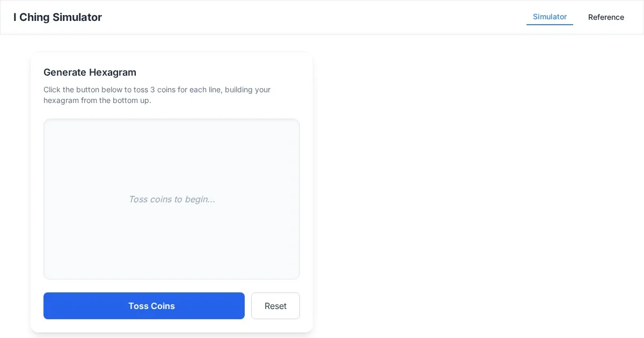Go to Simulator in top navigation
Screen dimensions: 644x338
pos(550,17)
